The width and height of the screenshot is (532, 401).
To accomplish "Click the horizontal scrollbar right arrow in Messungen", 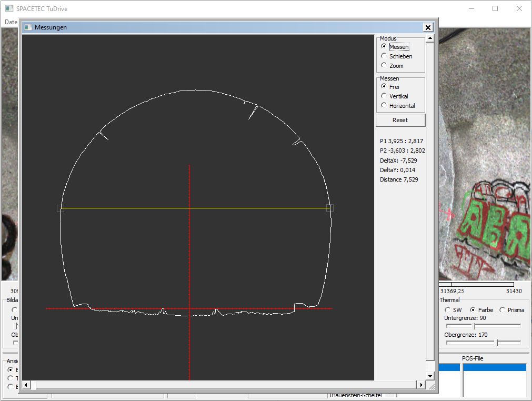I will pos(421,385).
